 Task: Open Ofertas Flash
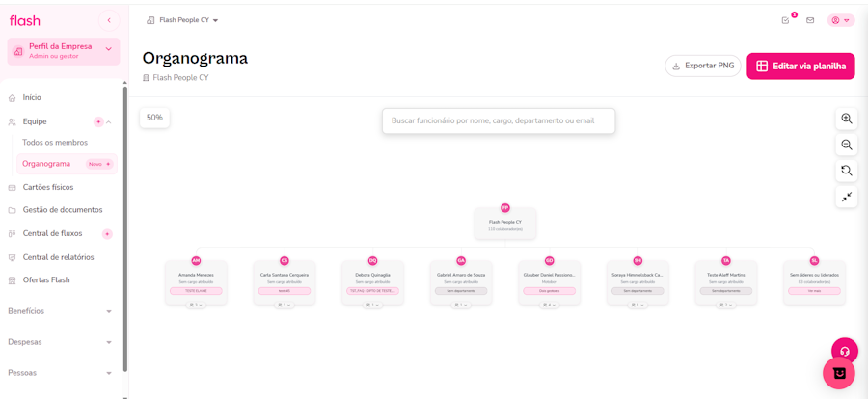(46, 280)
